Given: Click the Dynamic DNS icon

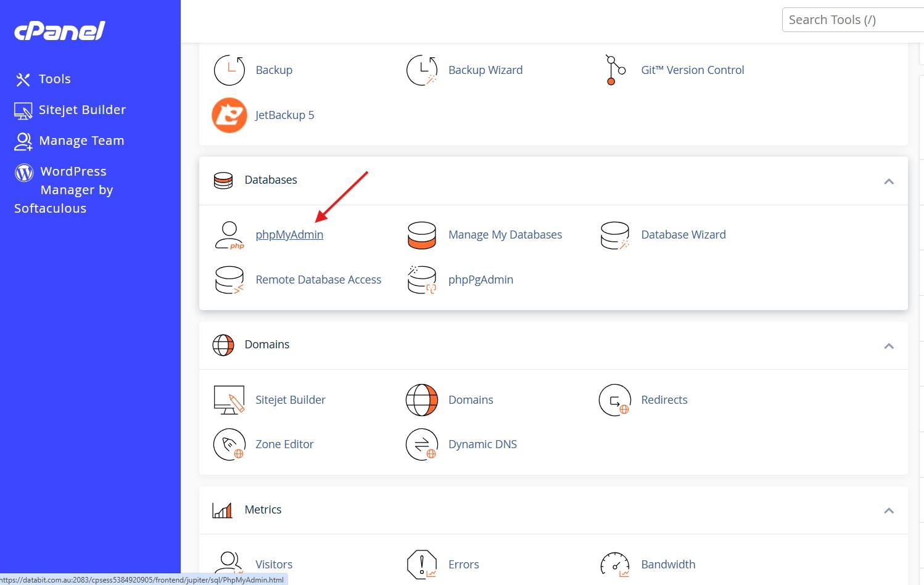Looking at the screenshot, I should pos(422,444).
